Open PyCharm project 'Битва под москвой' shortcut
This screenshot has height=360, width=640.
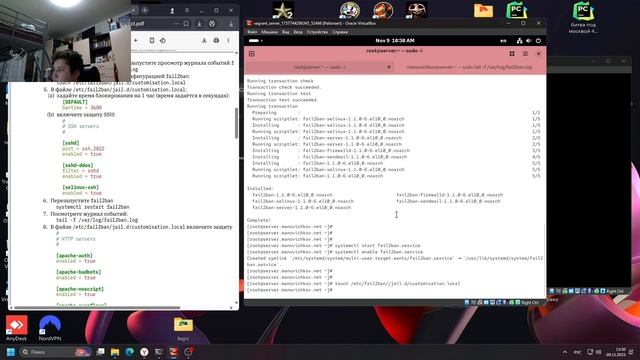pyautogui.click(x=583, y=17)
